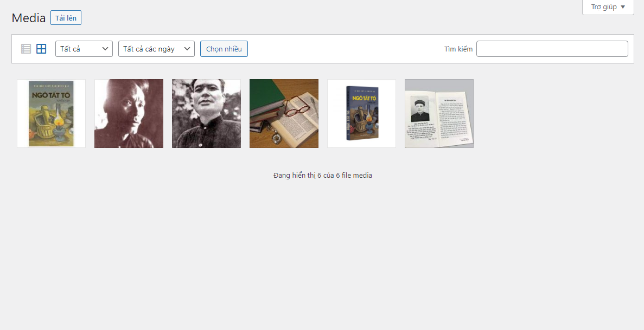This screenshot has width=644, height=330.
Task: Click the Media page heading
Action: click(29, 18)
